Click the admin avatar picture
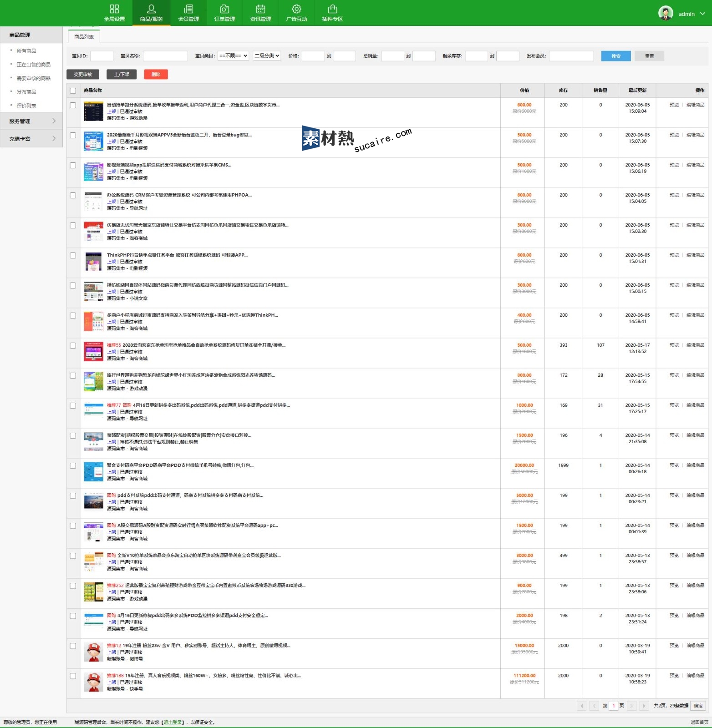712x728 pixels. coord(666,13)
